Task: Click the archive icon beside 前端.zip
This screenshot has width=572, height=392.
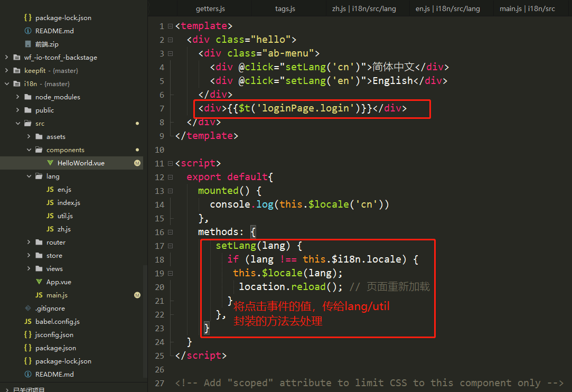Action: click(27, 44)
